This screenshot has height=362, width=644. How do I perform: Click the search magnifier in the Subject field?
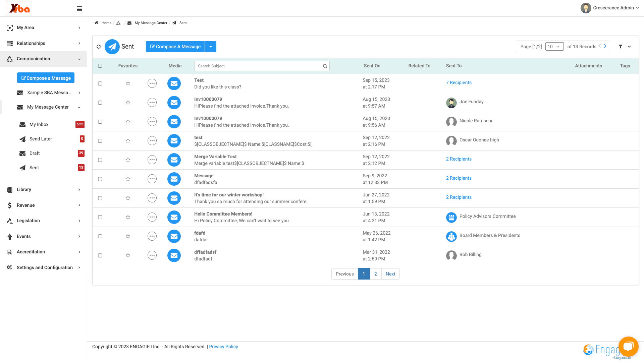(325, 66)
